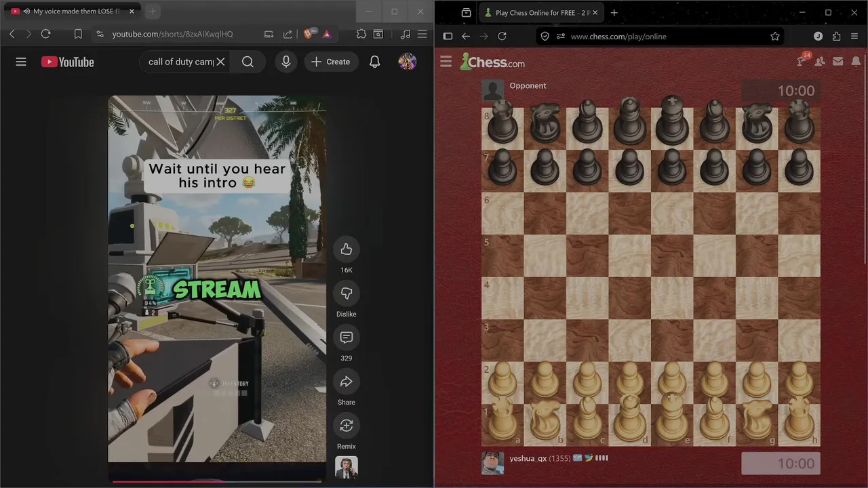Select the white pawn on e2

point(672,382)
